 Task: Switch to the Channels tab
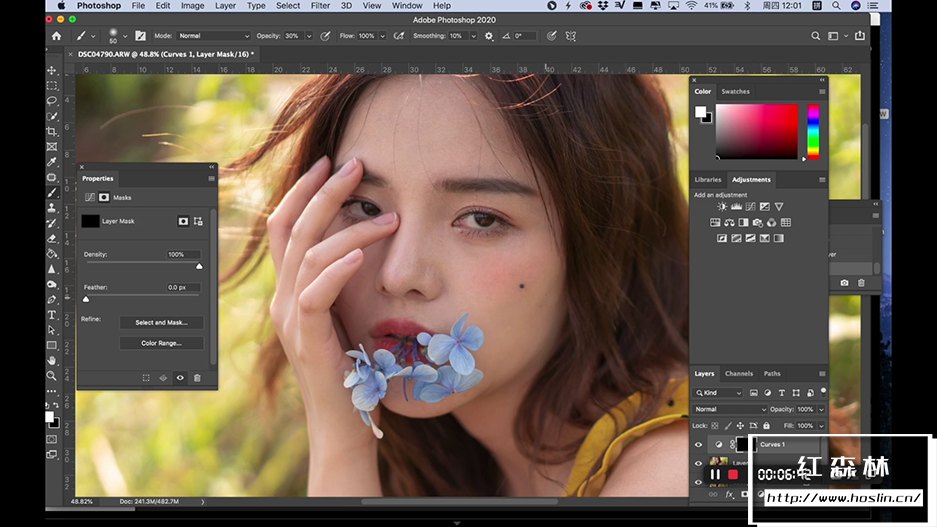click(x=738, y=374)
